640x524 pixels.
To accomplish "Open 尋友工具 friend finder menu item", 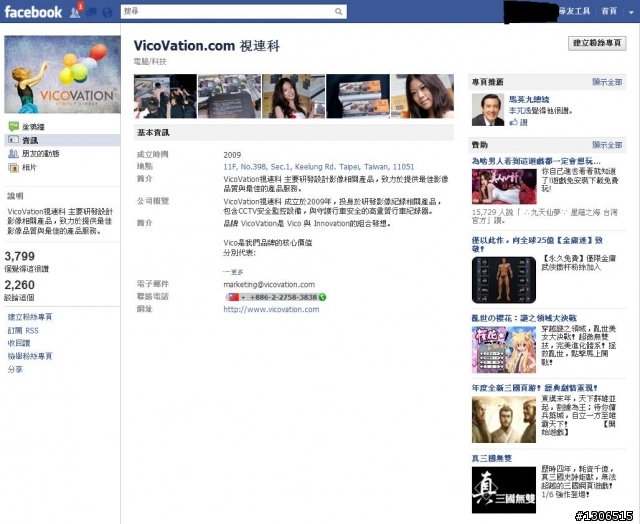I will tap(574, 11).
